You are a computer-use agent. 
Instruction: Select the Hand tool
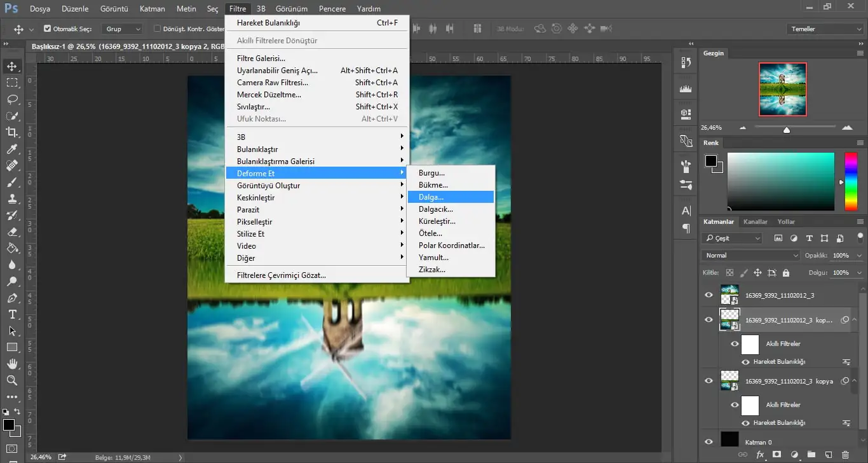tap(12, 364)
